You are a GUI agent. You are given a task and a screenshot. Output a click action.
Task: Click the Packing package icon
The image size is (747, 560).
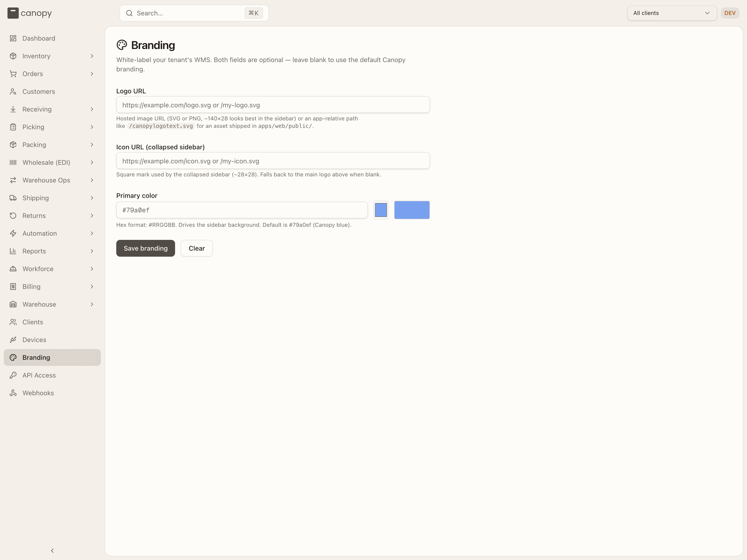pos(13,145)
